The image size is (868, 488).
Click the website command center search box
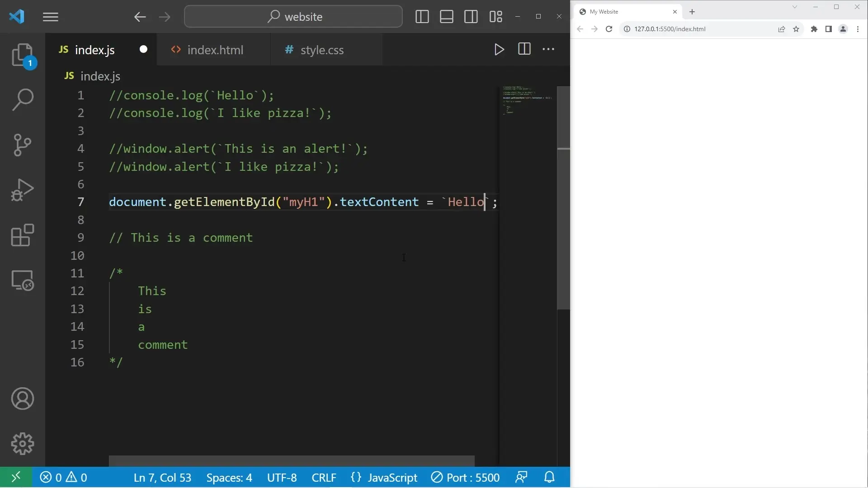click(293, 17)
